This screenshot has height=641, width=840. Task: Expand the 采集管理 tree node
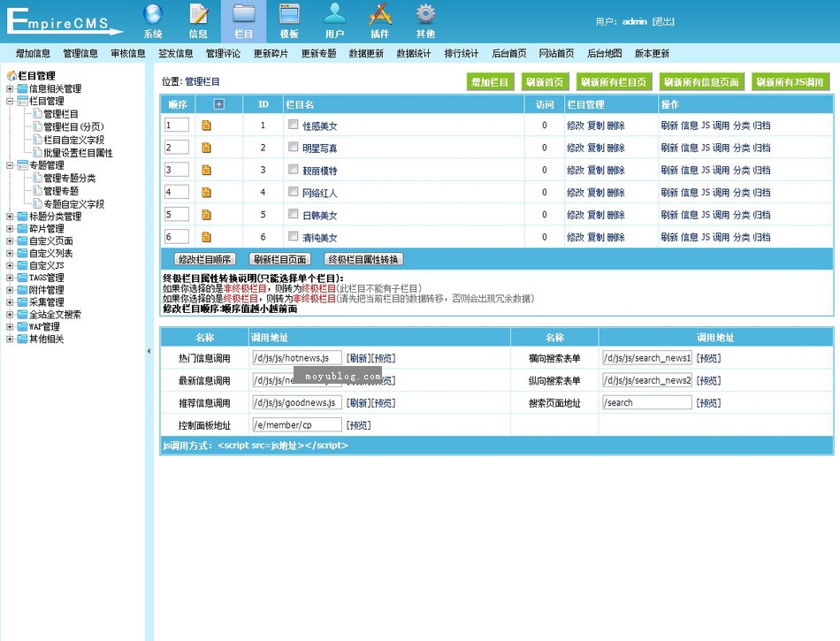point(10,302)
